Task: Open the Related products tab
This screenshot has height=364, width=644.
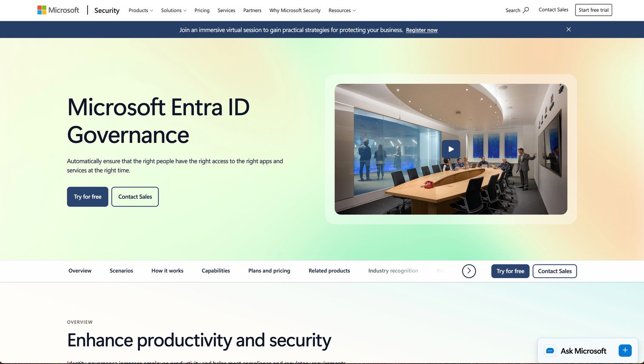Action: coord(329,271)
